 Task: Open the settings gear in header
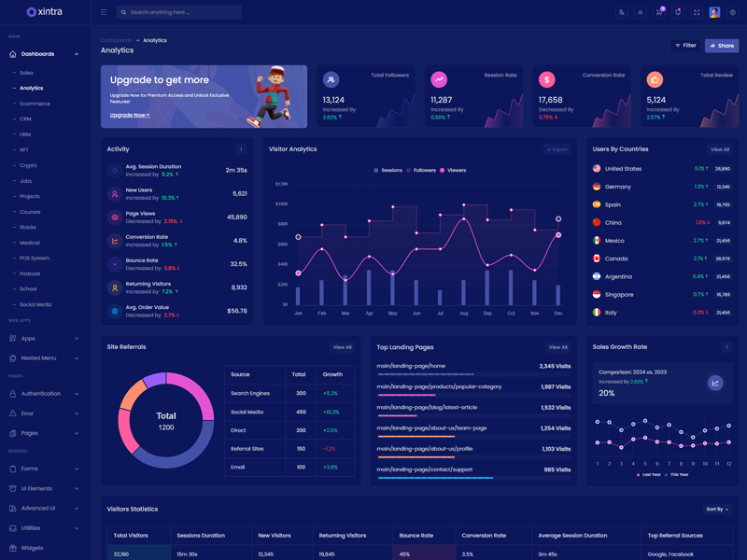click(733, 13)
